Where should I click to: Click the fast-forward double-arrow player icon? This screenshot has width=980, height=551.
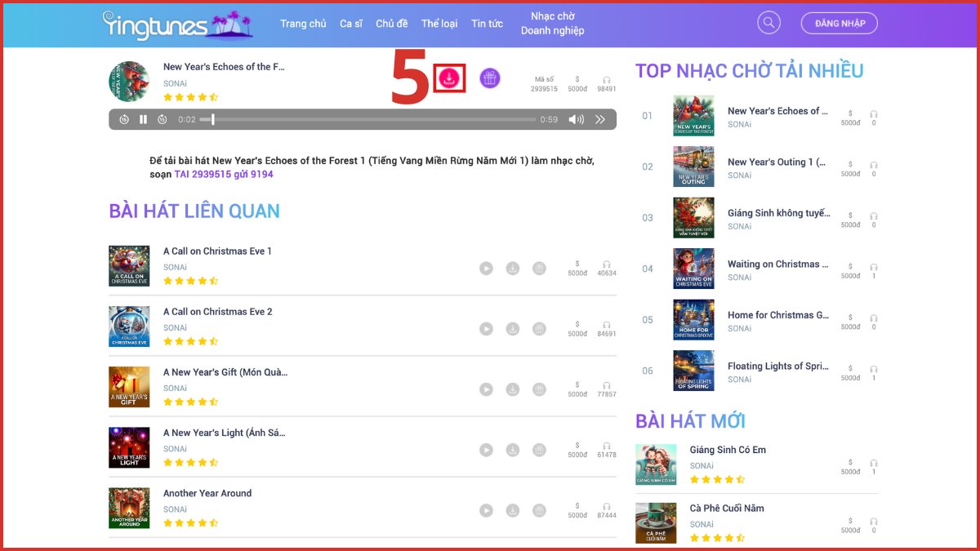pyautogui.click(x=600, y=119)
